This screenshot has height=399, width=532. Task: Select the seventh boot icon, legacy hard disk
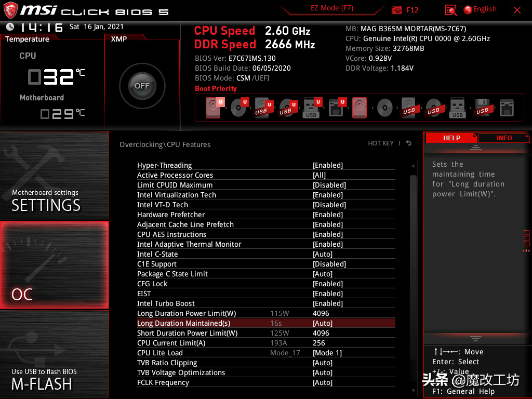360,108
